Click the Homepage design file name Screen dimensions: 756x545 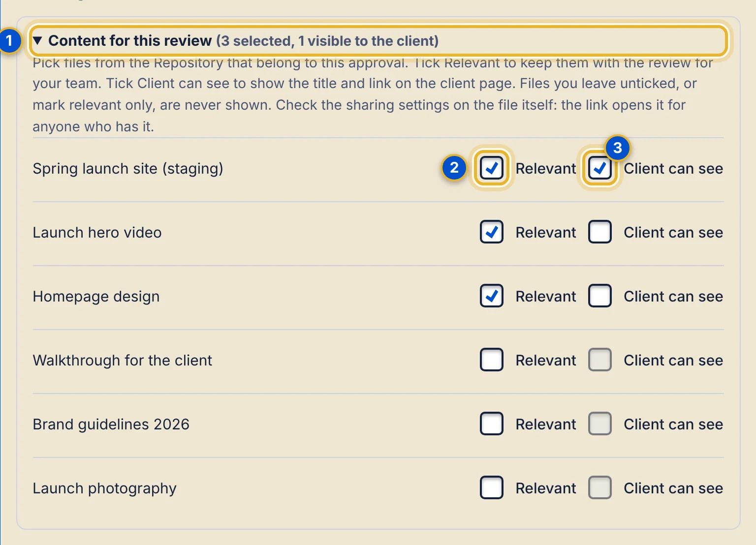[96, 297]
